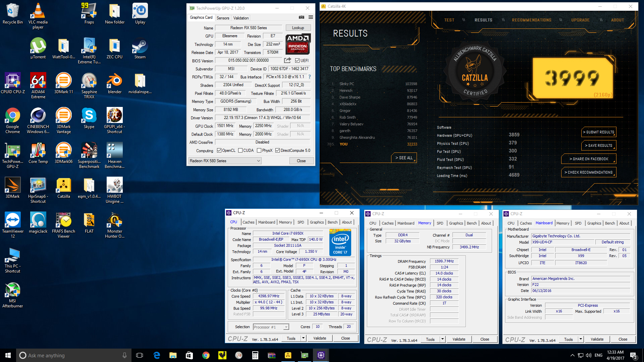The height and width of the screenshot is (362, 644).
Task: Open the Steam desktop shortcut
Action: coord(140,49)
